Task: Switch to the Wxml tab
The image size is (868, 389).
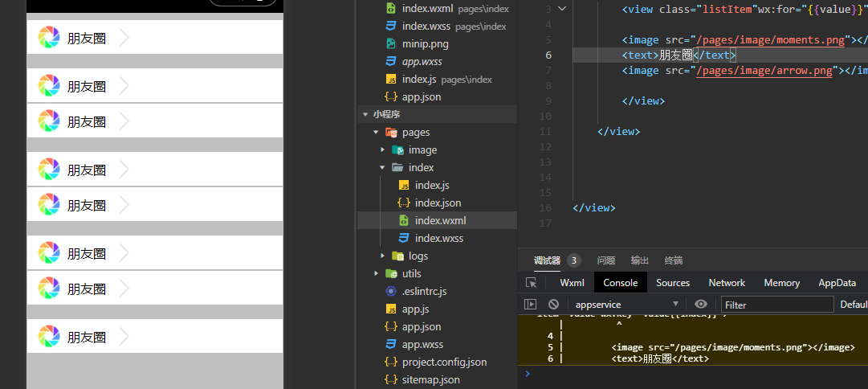Action: pos(572,283)
